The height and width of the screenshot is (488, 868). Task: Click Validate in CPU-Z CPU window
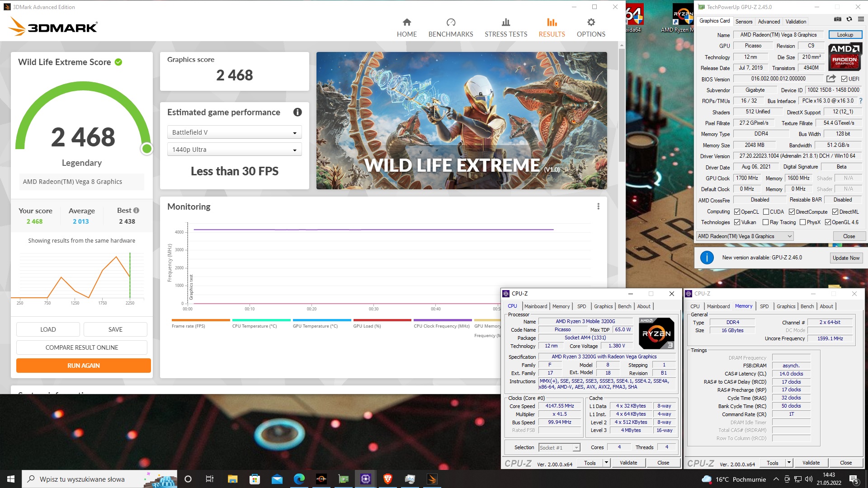point(628,463)
